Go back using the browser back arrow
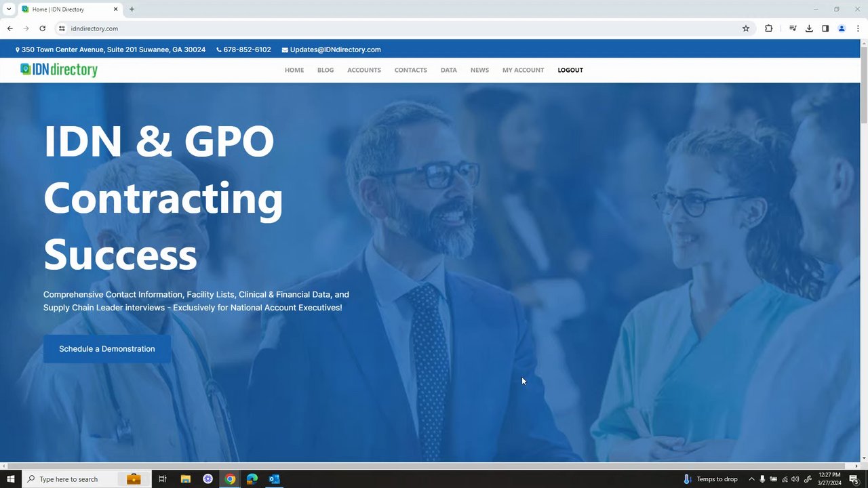Screen dimensions: 868x488 (x=9, y=28)
